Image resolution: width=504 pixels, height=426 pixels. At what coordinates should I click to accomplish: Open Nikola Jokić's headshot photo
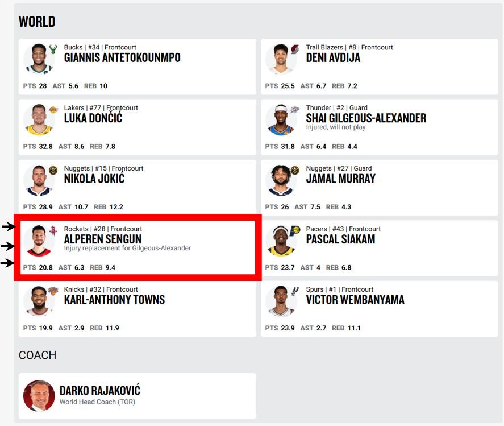[x=39, y=180]
